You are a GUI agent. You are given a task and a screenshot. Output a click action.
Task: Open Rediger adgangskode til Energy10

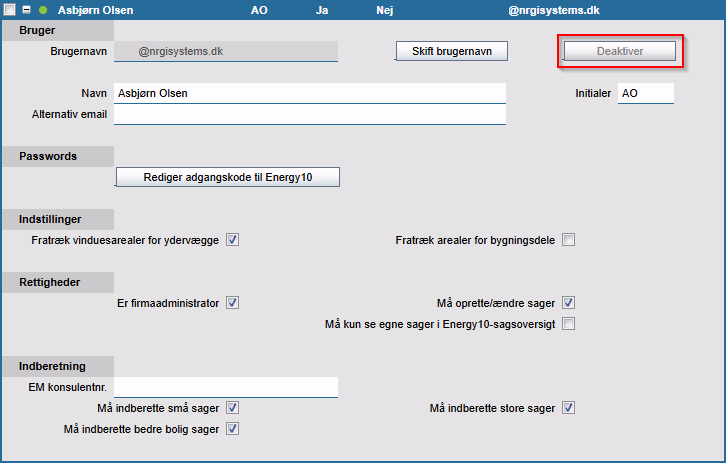click(228, 178)
